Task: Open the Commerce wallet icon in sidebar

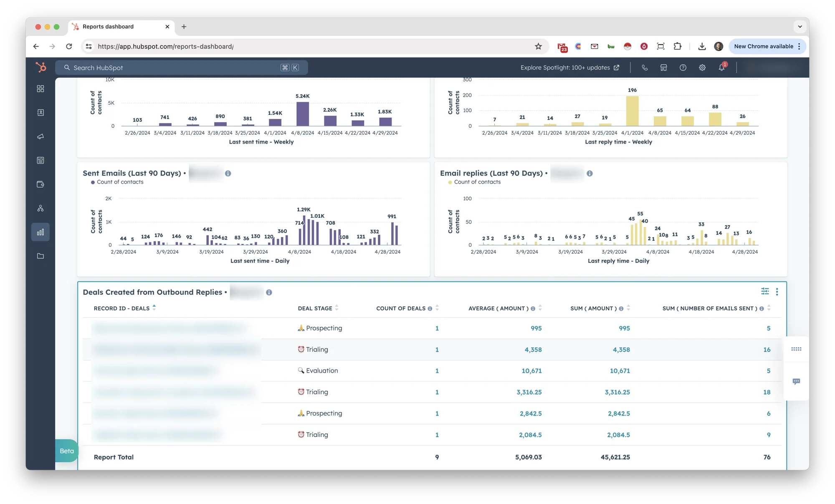Action: pos(40,184)
